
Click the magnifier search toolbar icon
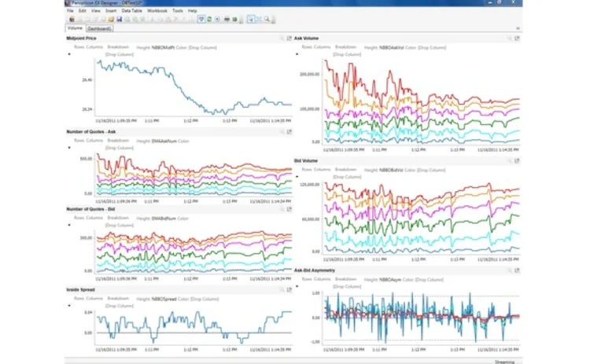tap(267, 19)
